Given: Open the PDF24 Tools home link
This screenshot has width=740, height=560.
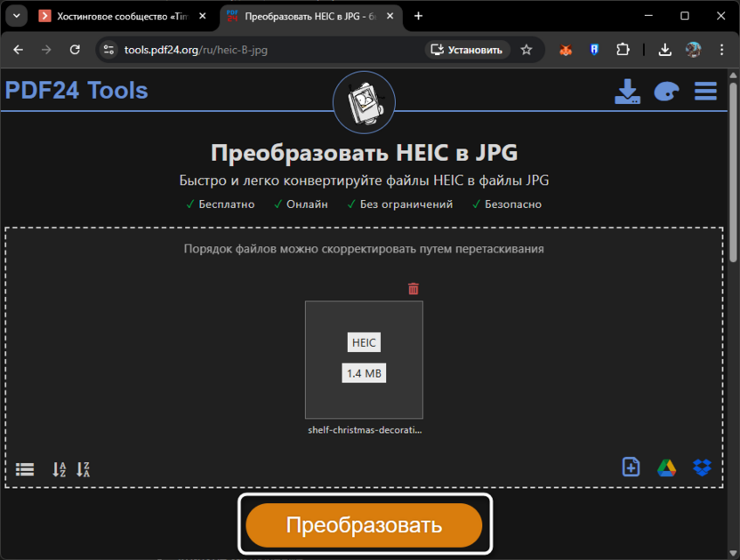Looking at the screenshot, I should coord(76,91).
